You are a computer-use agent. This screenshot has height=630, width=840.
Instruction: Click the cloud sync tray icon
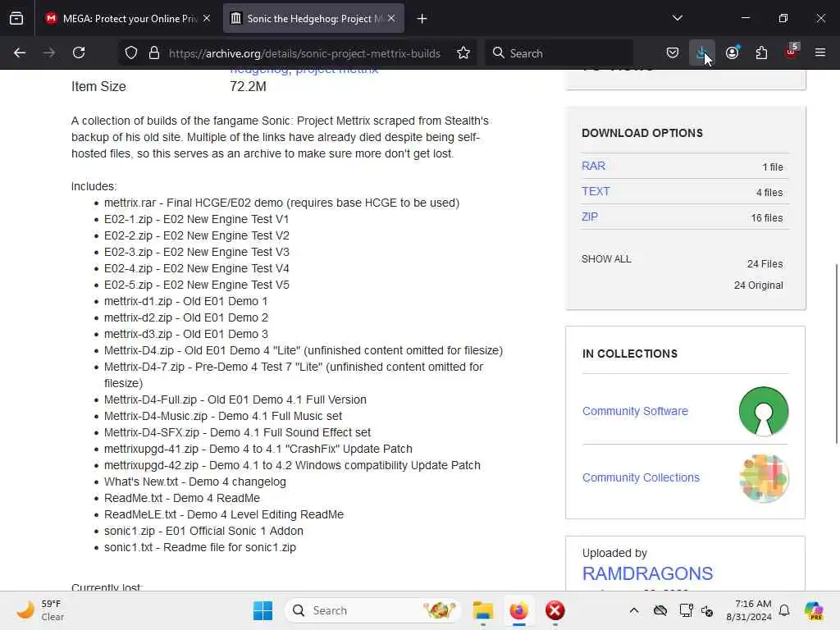660,610
